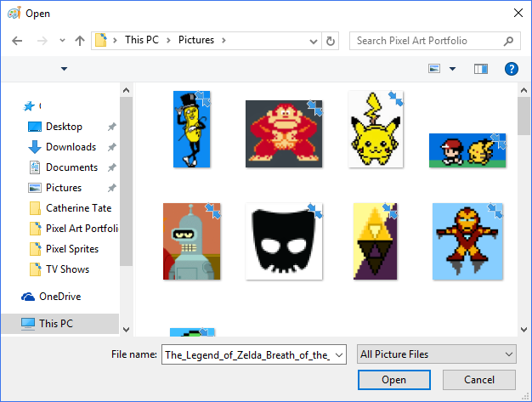Click the pin icon beside Documents
This screenshot has width=532, height=402.
[111, 167]
